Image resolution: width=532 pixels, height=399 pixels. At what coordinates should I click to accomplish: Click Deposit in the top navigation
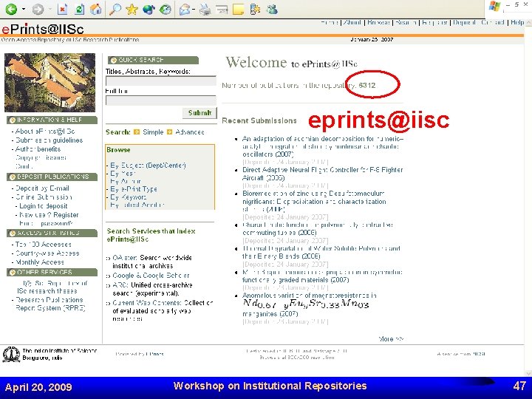(x=464, y=22)
